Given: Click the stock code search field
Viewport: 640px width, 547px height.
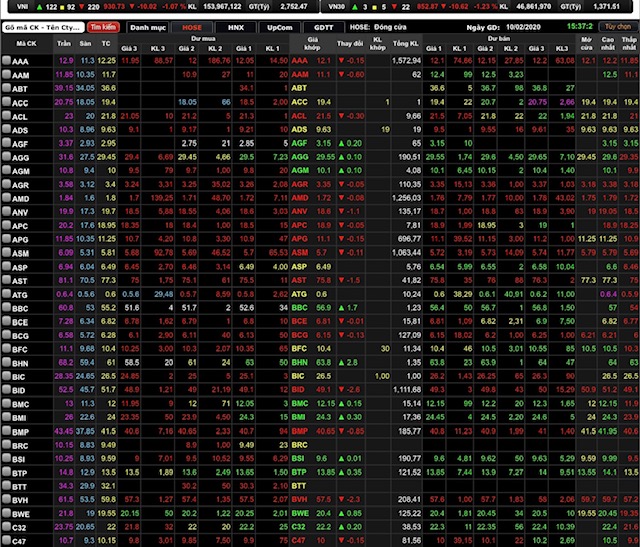Looking at the screenshot, I should [x=42, y=27].
